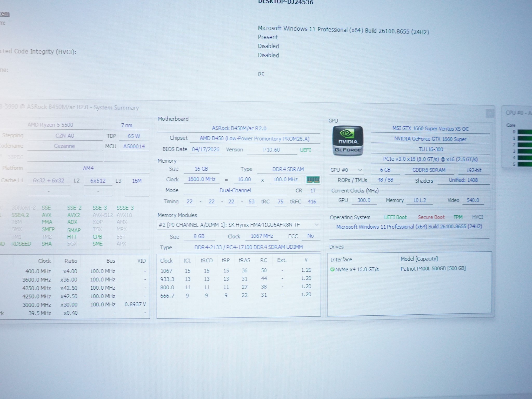Click the DDR4 SDRAM memory type field

click(x=288, y=169)
